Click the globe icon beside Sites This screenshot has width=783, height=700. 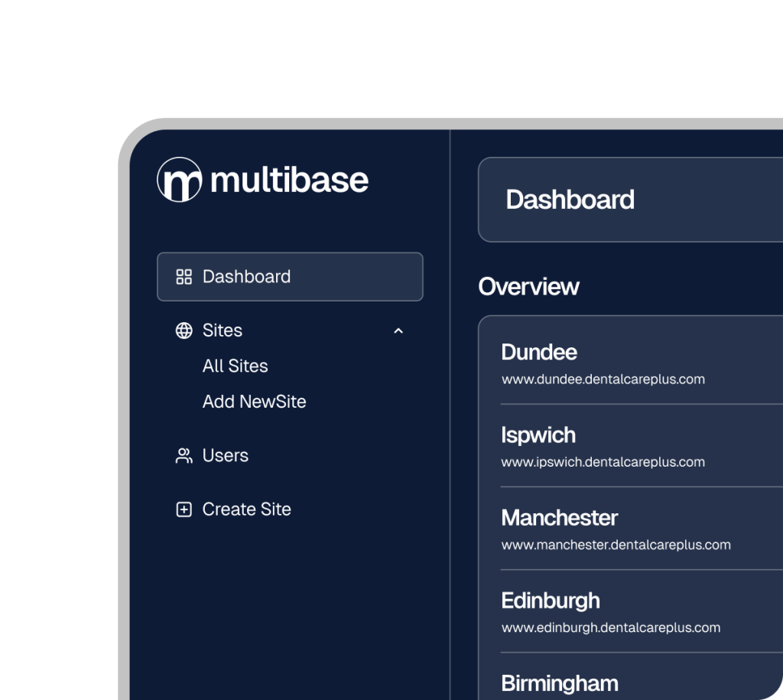pos(184,330)
